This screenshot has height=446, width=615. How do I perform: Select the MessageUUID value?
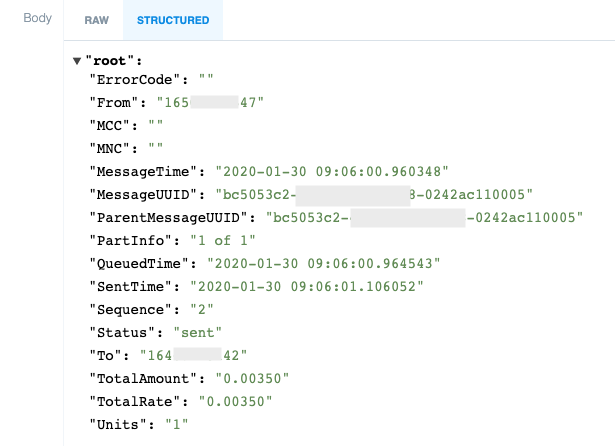[x=374, y=195]
